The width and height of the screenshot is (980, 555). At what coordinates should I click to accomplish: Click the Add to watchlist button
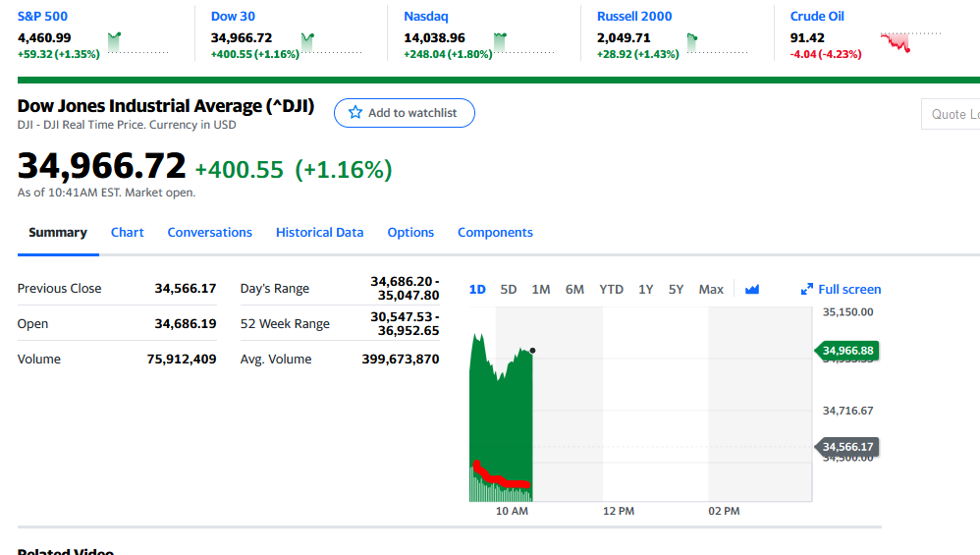[x=405, y=113]
